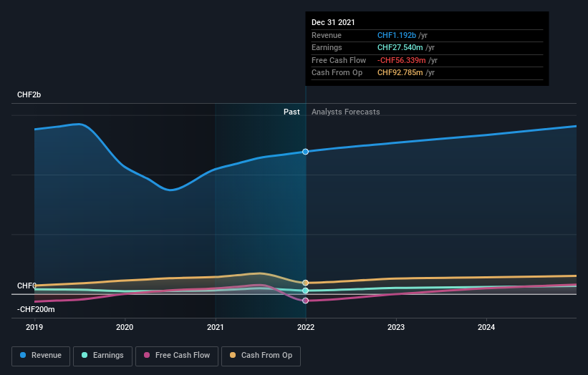Select the 2022 x-axis label

306,327
